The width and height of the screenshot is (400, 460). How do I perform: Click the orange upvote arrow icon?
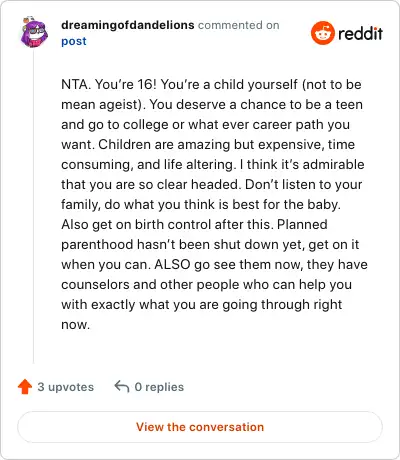click(25, 387)
